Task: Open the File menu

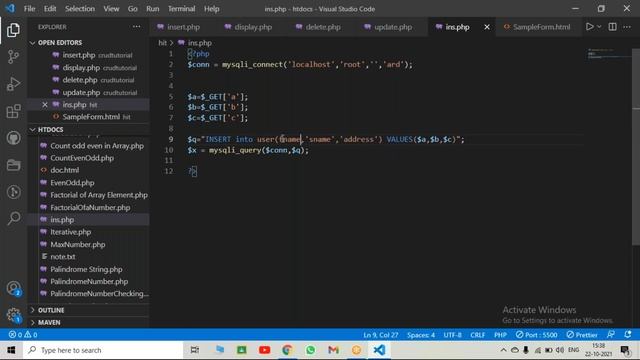Action: pos(29,9)
